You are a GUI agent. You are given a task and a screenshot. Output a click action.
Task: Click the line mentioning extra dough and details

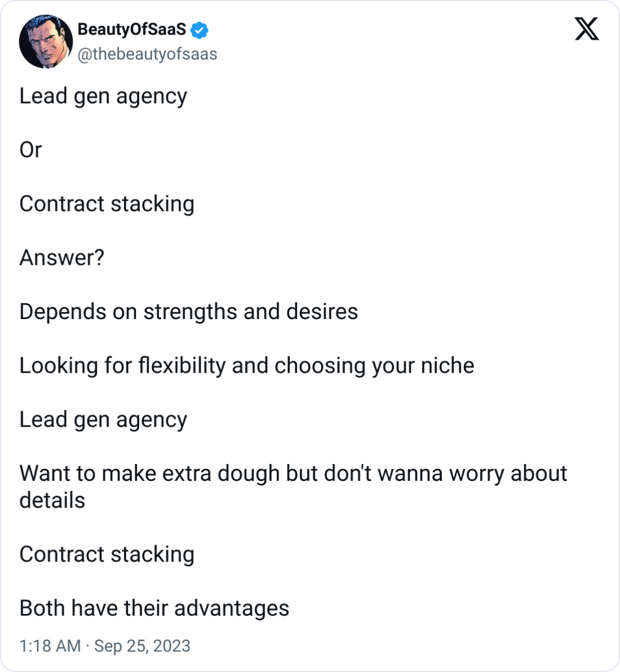point(293,474)
